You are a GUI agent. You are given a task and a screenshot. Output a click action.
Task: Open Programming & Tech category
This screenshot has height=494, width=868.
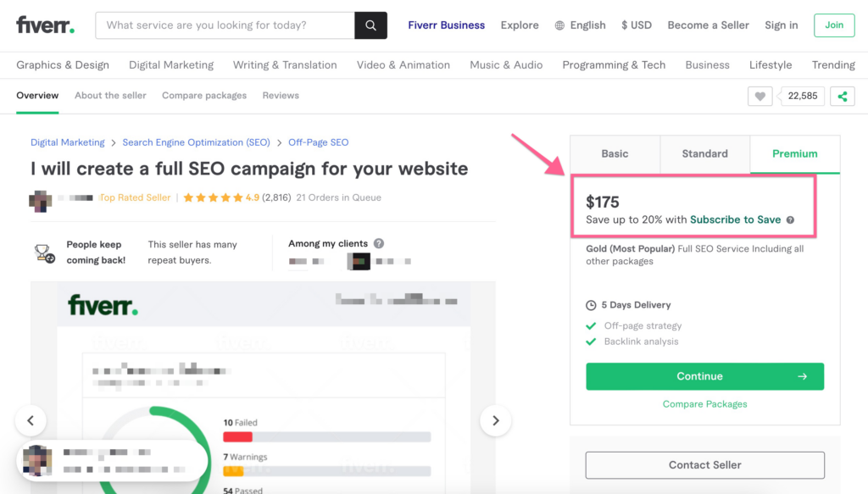614,65
